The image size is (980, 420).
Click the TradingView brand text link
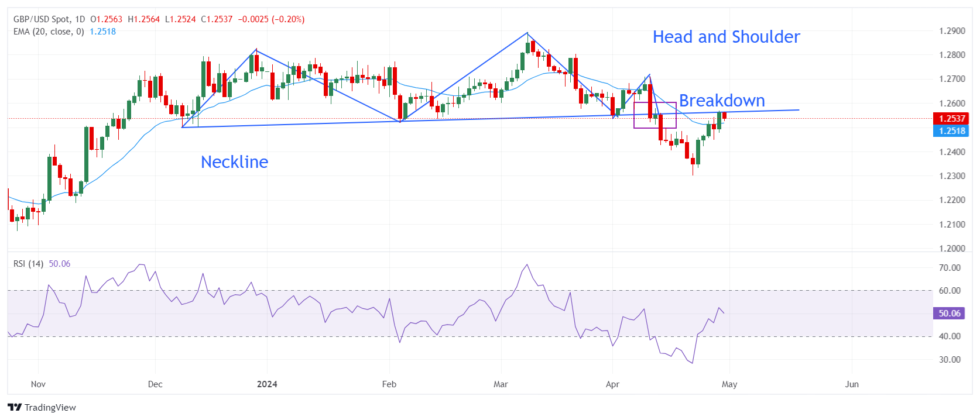tap(50, 407)
